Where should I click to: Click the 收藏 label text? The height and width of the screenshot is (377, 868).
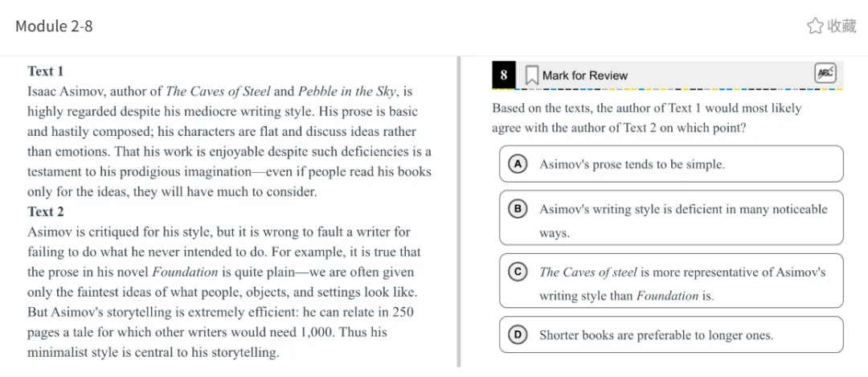[841, 26]
